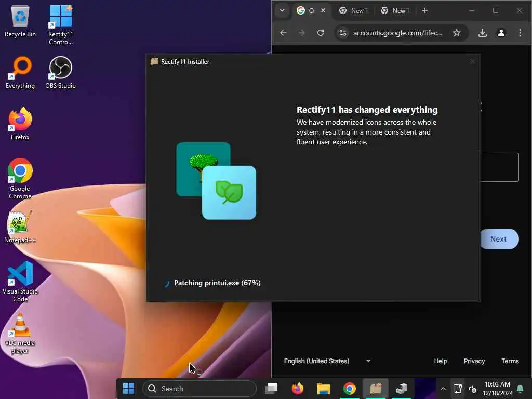Show hidden system tray icons

coord(443,389)
